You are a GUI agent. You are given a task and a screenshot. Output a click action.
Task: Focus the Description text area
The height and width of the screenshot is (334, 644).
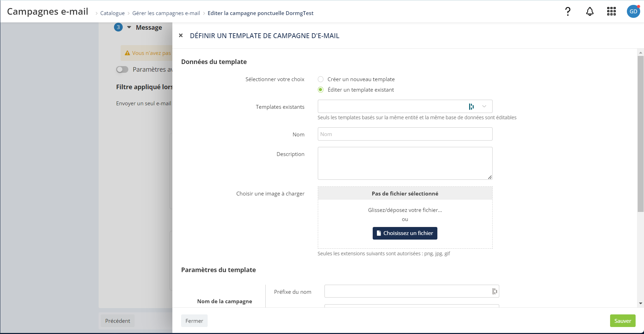[405, 163]
